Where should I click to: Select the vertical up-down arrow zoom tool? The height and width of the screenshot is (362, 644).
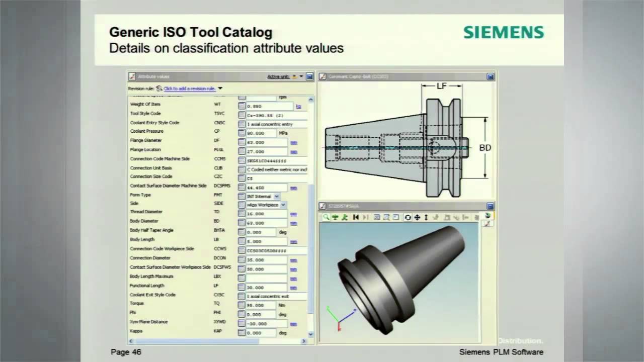pos(426,217)
